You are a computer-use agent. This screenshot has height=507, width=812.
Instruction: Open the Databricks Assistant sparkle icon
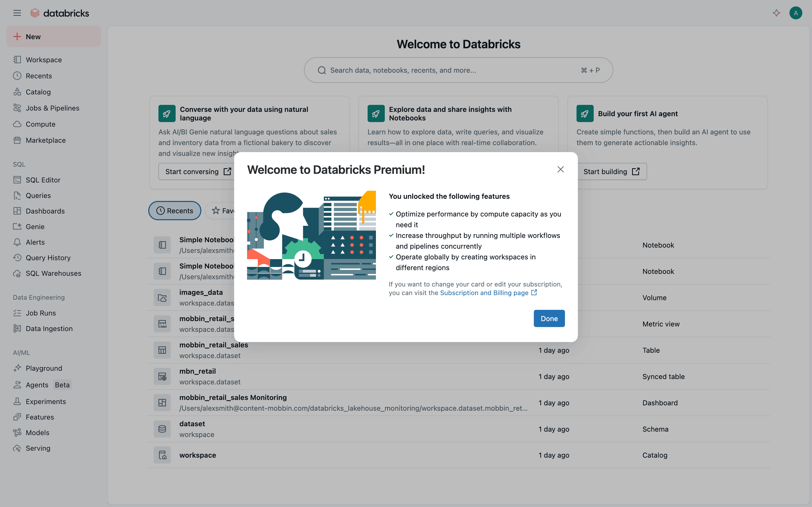[x=777, y=13]
